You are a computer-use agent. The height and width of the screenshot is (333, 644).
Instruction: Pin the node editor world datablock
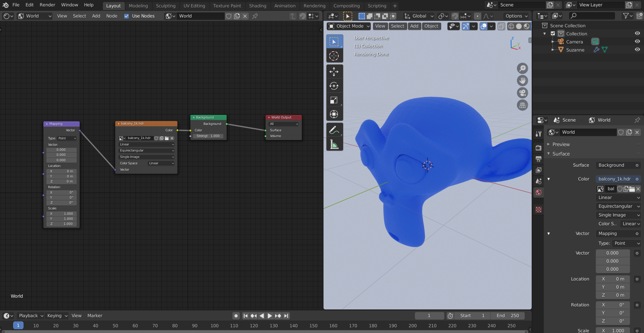255,16
